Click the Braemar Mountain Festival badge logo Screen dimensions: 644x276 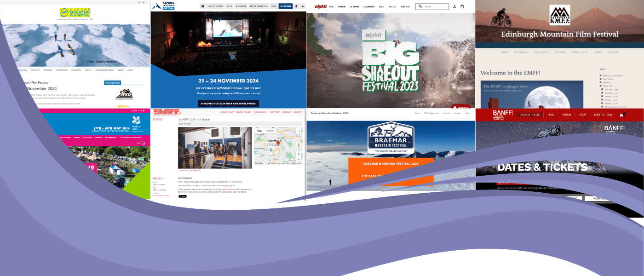[391, 138]
